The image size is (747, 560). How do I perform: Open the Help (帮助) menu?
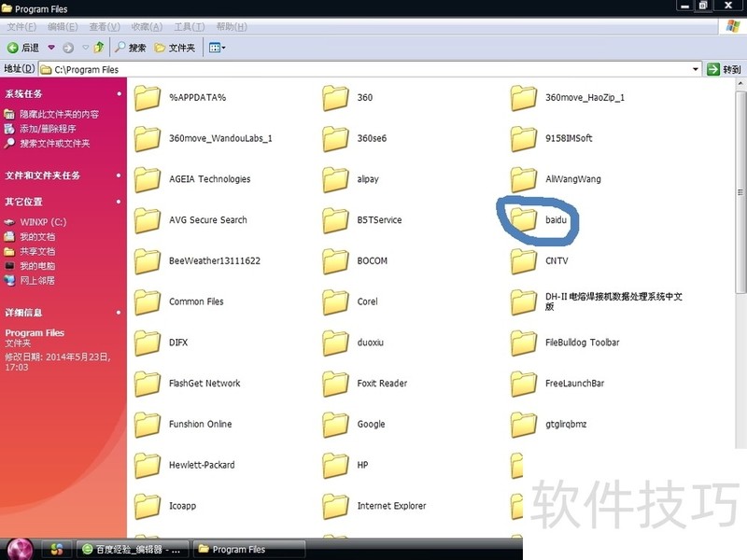click(232, 27)
